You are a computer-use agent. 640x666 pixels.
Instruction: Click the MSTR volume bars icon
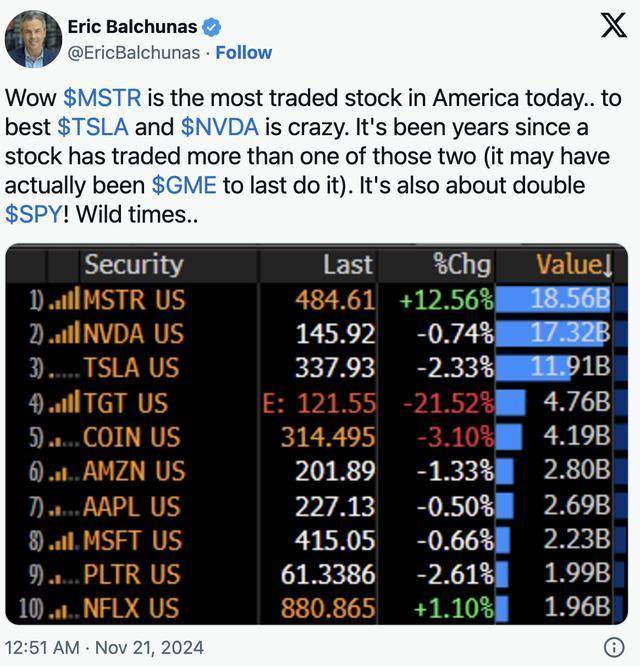[64, 300]
